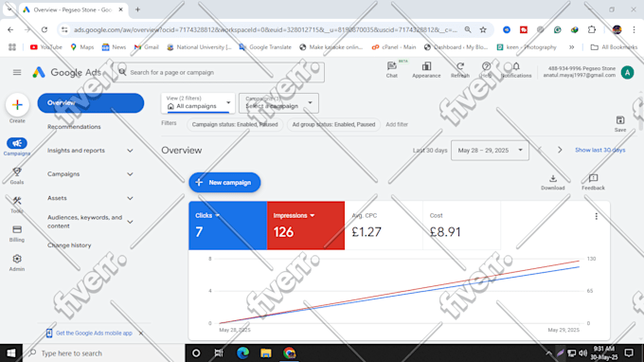Click the Create plus button
Viewport: 644px width, 362px height.
(x=17, y=105)
